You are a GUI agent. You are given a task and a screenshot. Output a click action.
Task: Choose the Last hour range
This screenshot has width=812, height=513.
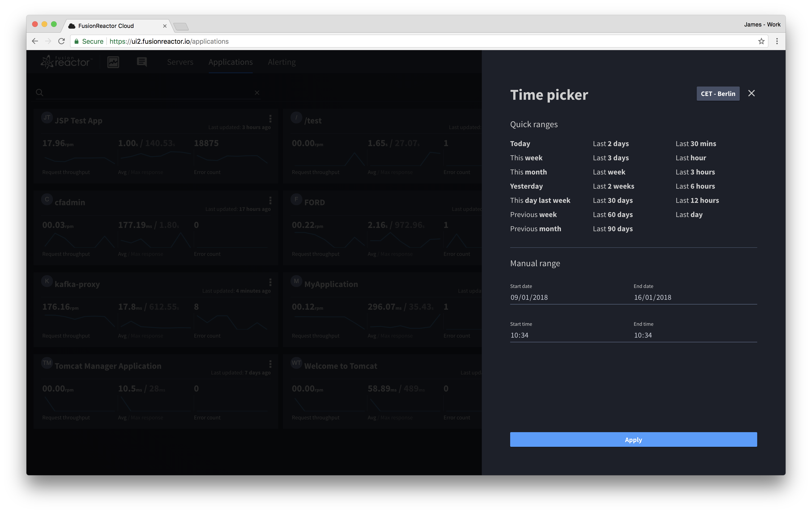click(691, 158)
